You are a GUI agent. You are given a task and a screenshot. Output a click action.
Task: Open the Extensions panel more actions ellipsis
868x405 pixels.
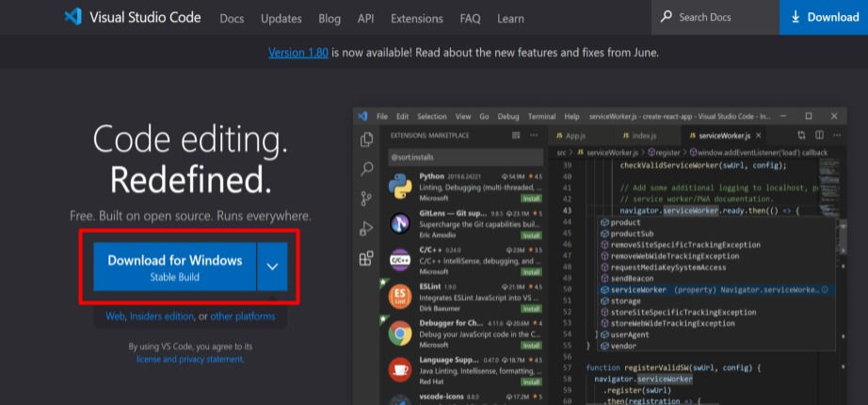pos(534,136)
